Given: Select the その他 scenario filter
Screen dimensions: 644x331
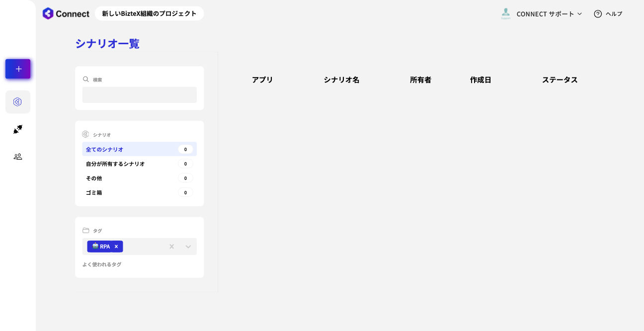Looking at the screenshot, I should 140,178.
